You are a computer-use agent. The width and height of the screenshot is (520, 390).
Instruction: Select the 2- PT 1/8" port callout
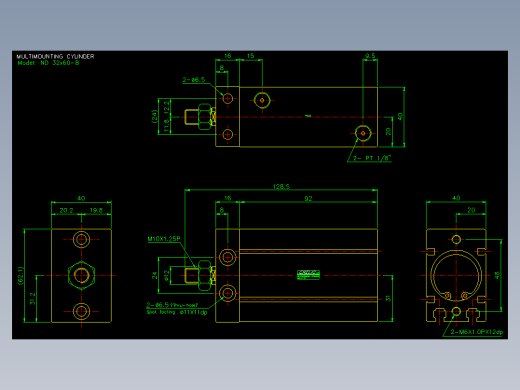pyautogui.click(x=372, y=158)
